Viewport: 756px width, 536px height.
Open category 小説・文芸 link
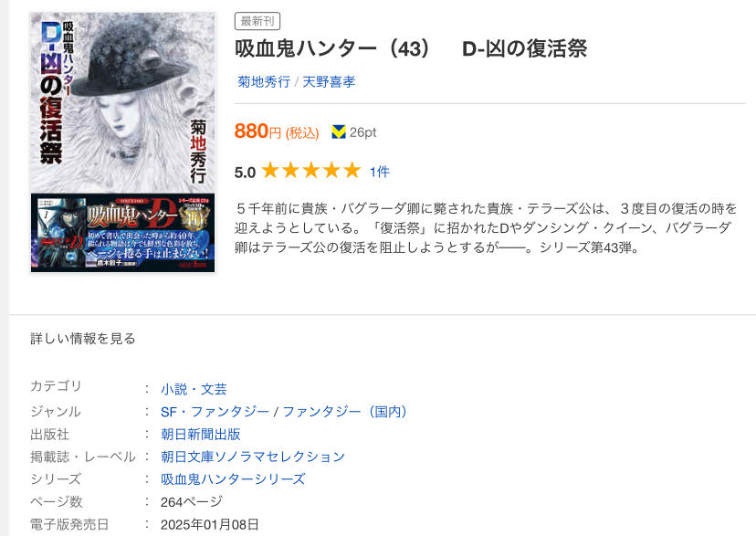click(x=194, y=389)
